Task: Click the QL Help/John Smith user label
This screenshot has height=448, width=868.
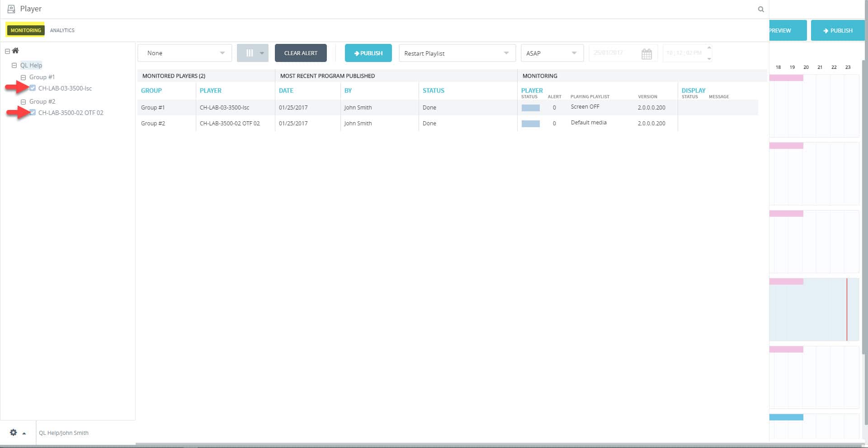Action: pyautogui.click(x=64, y=433)
